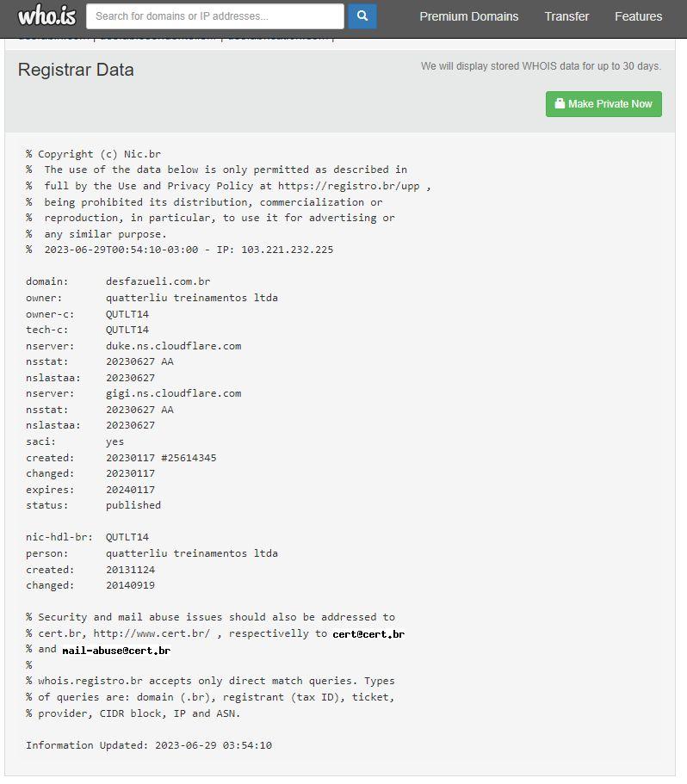
Task: Go to the Transfer page
Action: tap(566, 16)
